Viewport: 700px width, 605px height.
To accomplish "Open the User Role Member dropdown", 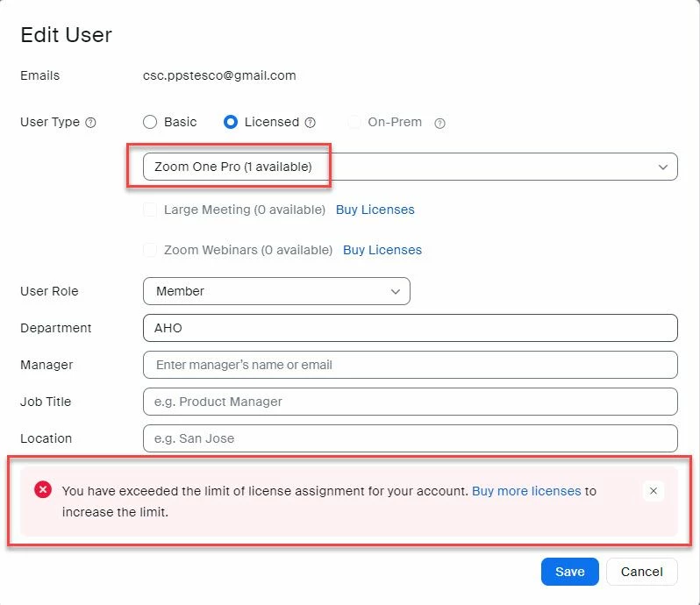I will coord(276,291).
